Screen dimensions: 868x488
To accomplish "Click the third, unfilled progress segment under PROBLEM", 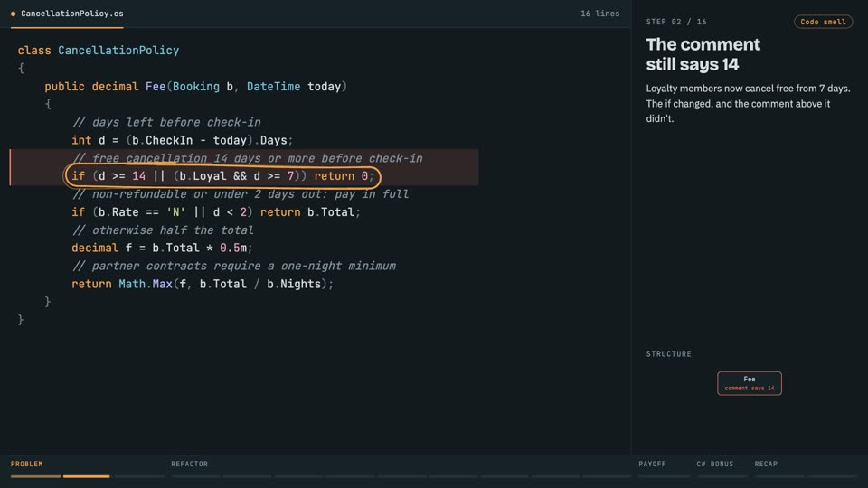I will pos(139,476).
